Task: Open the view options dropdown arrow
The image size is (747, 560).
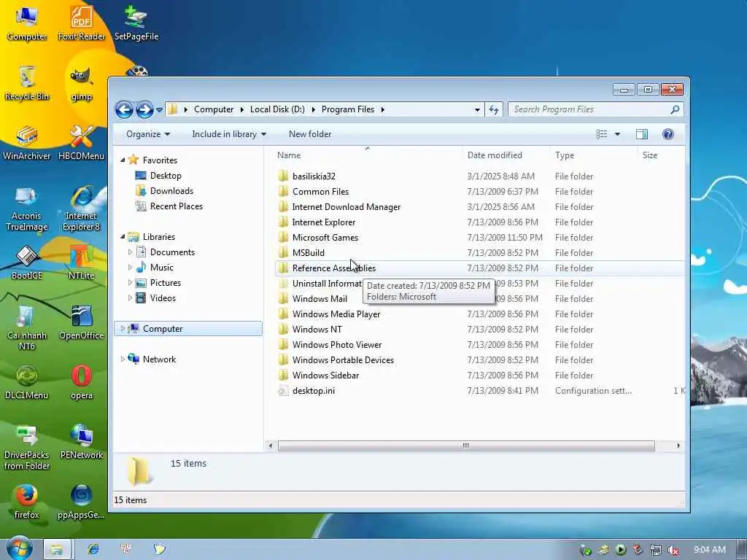Action: coord(617,134)
